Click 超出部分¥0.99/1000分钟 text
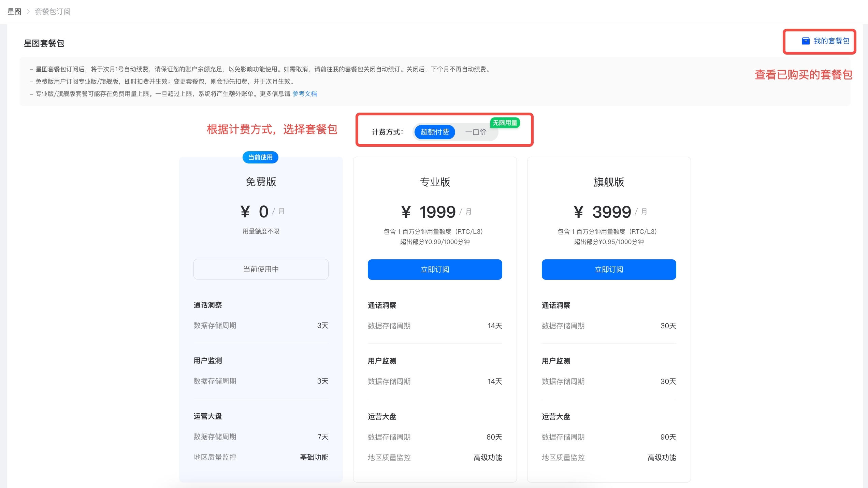The height and width of the screenshot is (488, 868). click(x=435, y=242)
